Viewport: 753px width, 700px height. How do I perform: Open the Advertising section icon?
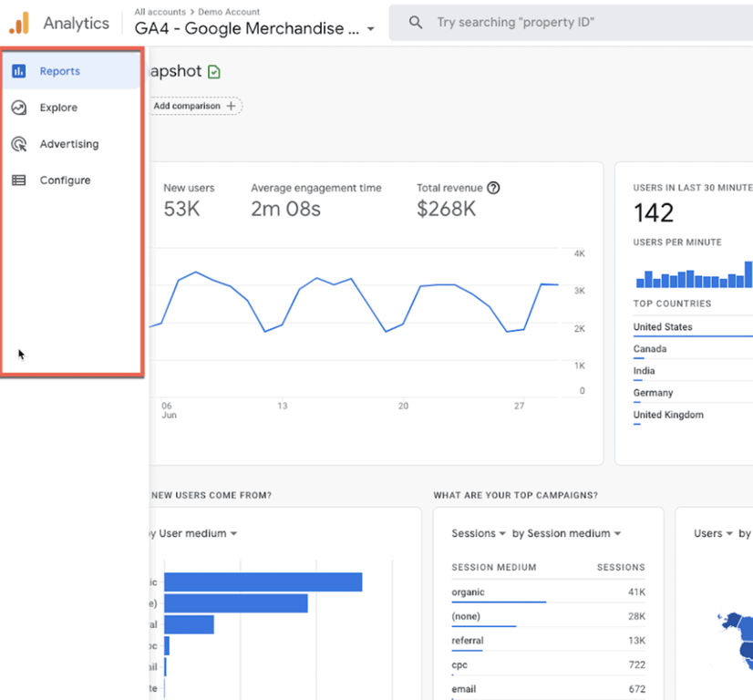tap(19, 144)
